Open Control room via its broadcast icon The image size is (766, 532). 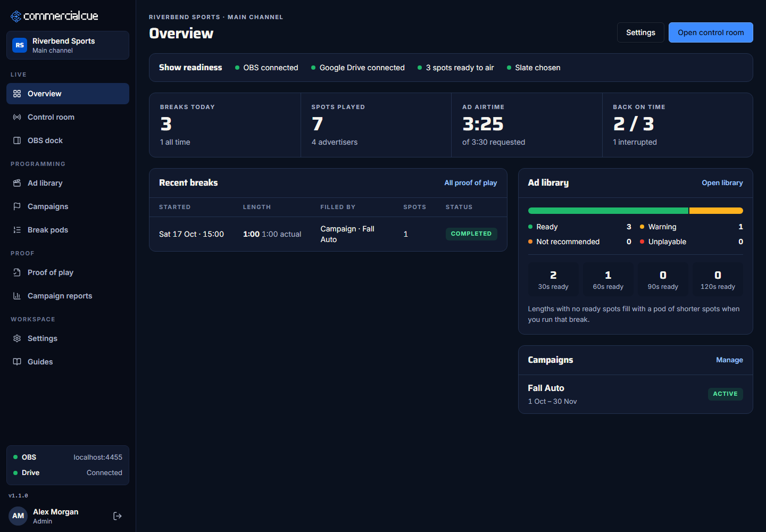point(17,117)
